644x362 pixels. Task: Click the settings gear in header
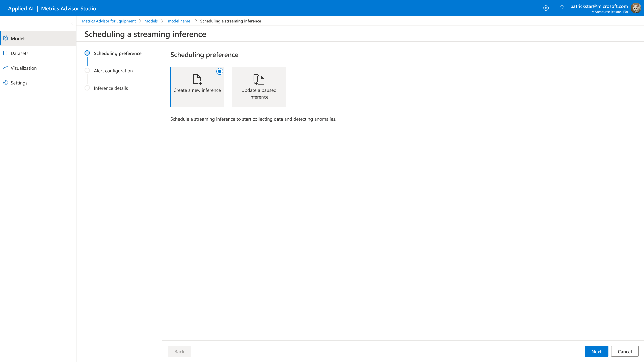click(546, 8)
